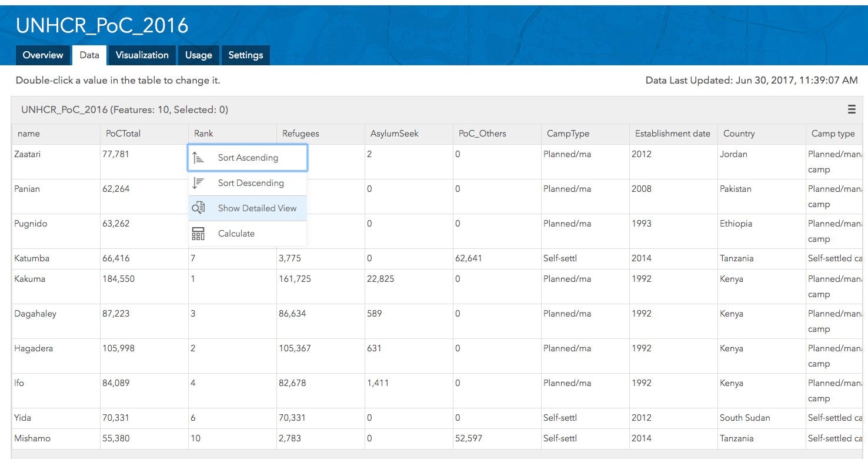Click PoCTotal value 77,781
Image resolution: width=868 pixels, height=459 pixels.
(x=116, y=154)
